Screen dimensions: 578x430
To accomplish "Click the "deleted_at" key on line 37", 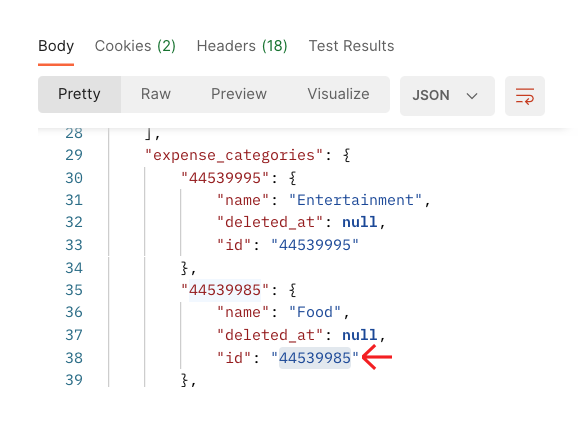I will (x=270, y=335).
